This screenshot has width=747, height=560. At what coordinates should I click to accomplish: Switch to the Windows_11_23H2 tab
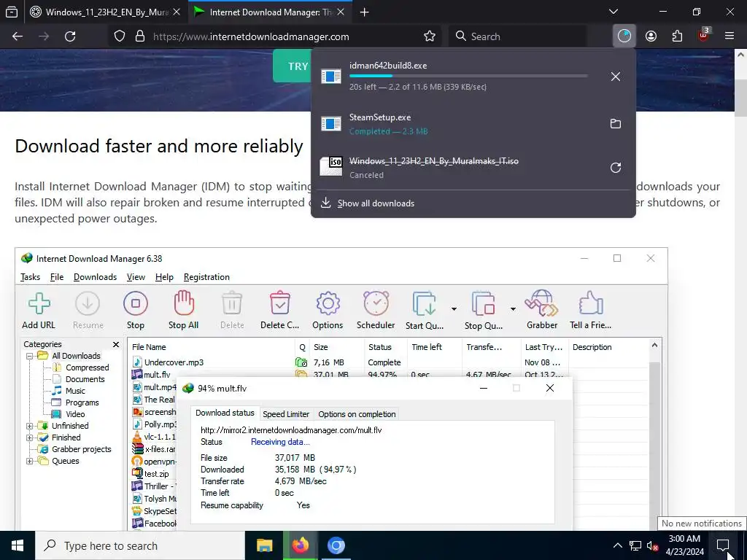click(x=106, y=12)
